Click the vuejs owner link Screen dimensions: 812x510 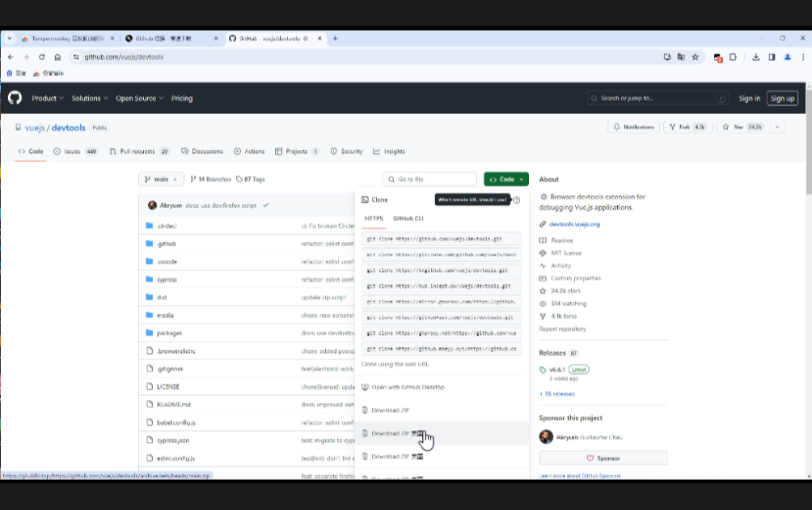pos(35,128)
